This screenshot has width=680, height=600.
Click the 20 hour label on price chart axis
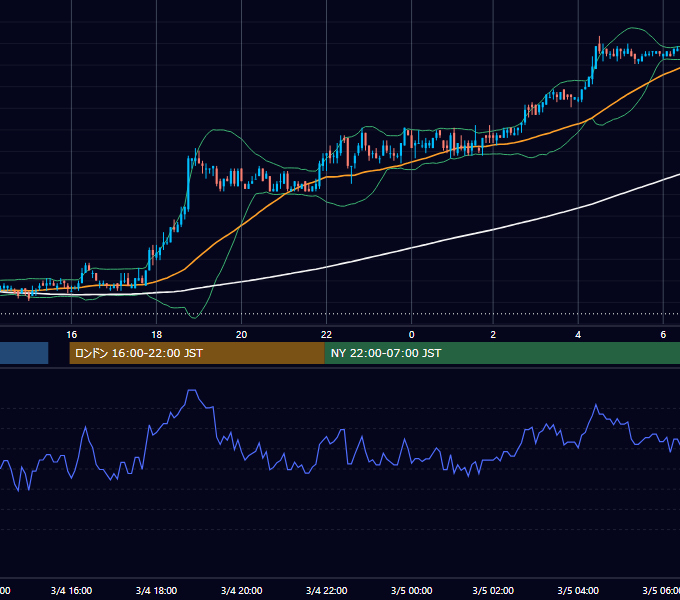pyautogui.click(x=241, y=335)
